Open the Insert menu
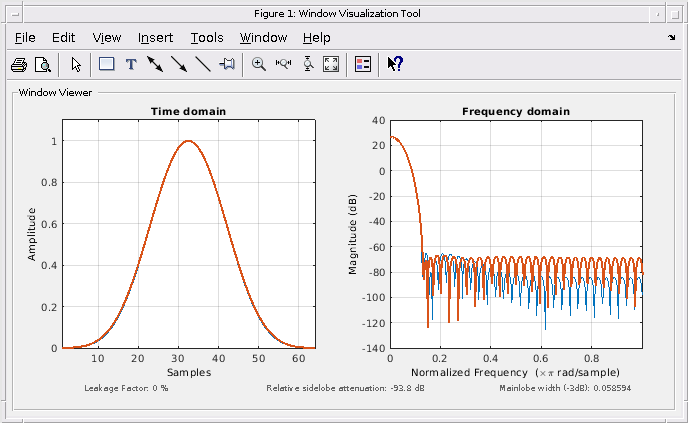688x423 pixels. 155,38
